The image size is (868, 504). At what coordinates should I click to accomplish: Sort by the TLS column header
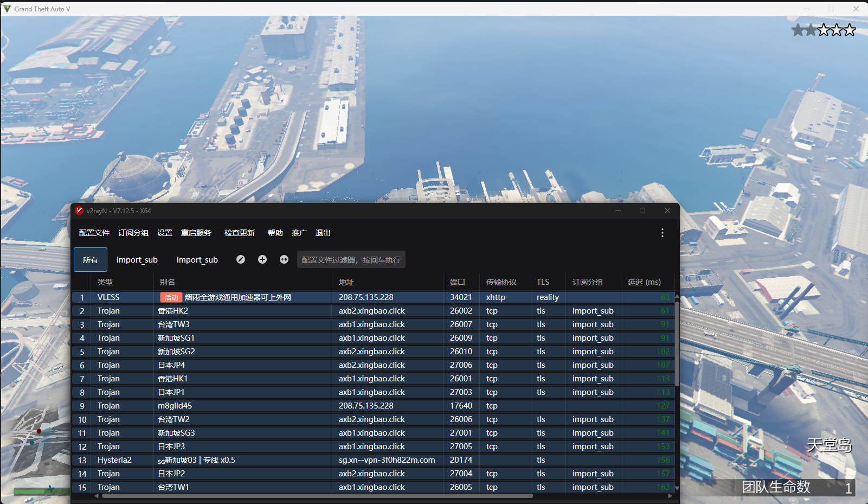click(548, 282)
